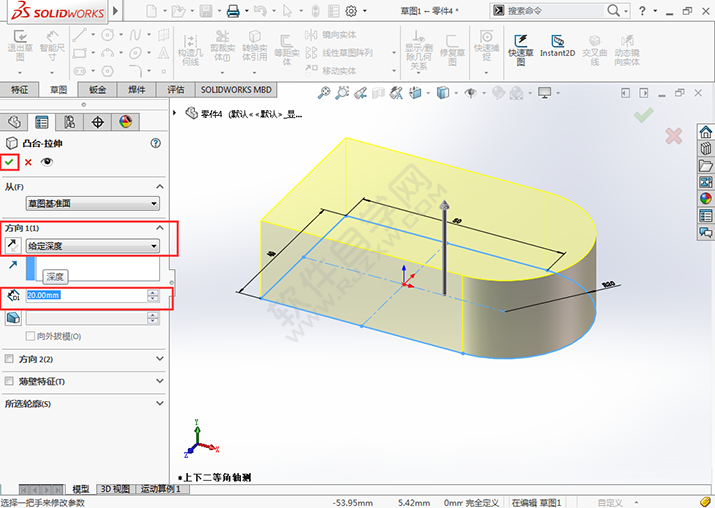This screenshot has width=715, height=508.
Task: Switch to Evaluate ribbon tab
Action: (176, 90)
